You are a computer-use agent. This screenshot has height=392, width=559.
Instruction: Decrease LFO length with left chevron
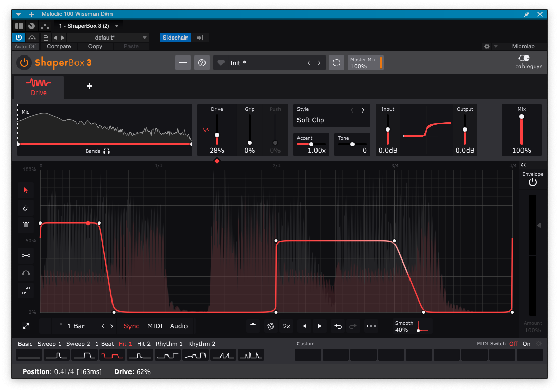coord(103,326)
